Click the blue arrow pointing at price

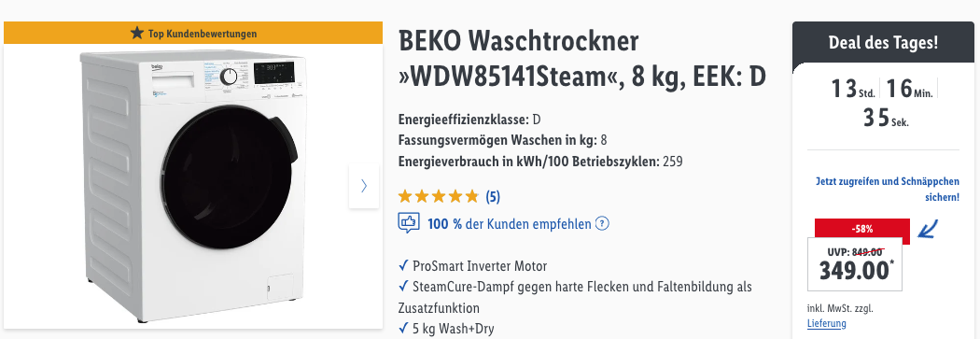[x=929, y=229]
